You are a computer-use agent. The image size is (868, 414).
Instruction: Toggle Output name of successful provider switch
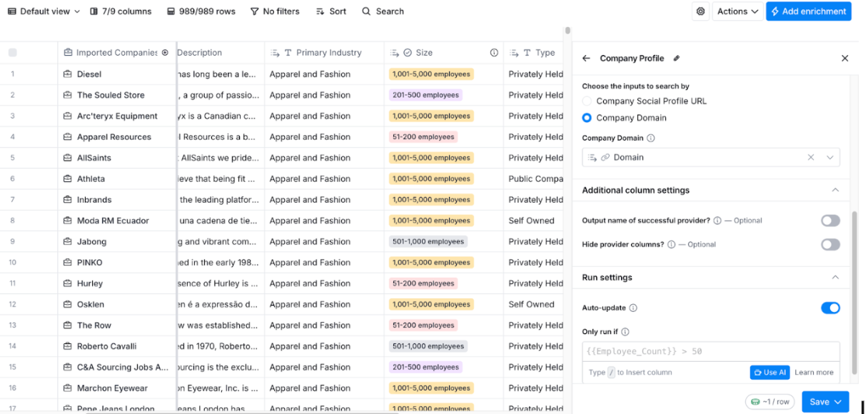tap(830, 221)
